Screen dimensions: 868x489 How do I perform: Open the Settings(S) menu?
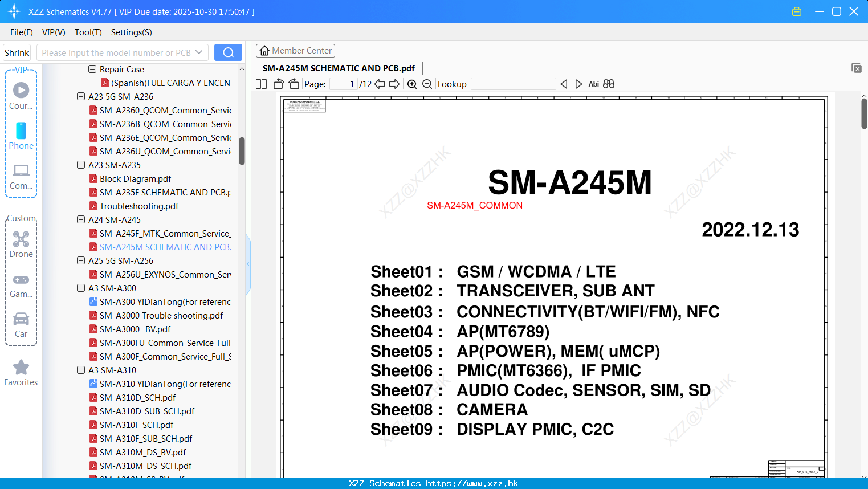coord(132,32)
